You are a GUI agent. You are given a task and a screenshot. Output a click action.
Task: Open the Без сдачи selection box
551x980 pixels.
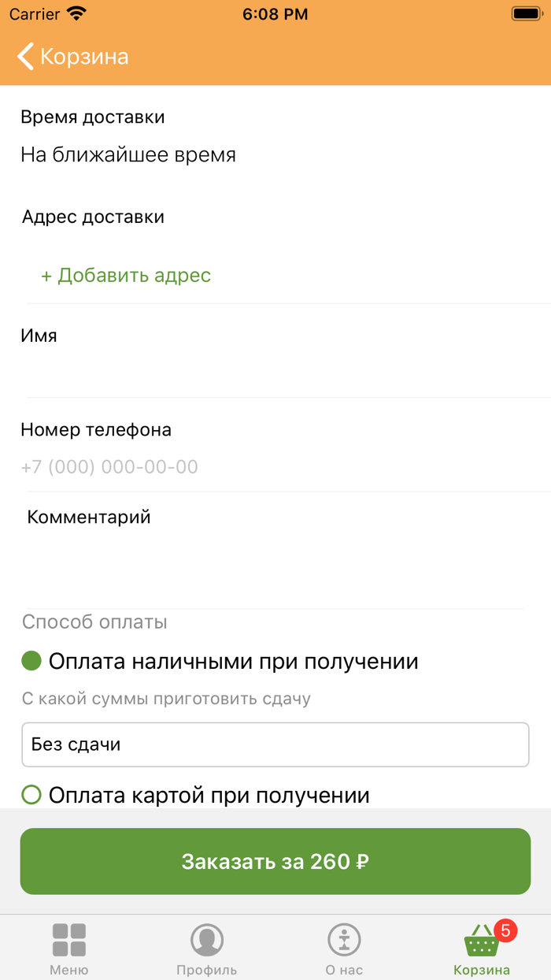(x=275, y=744)
